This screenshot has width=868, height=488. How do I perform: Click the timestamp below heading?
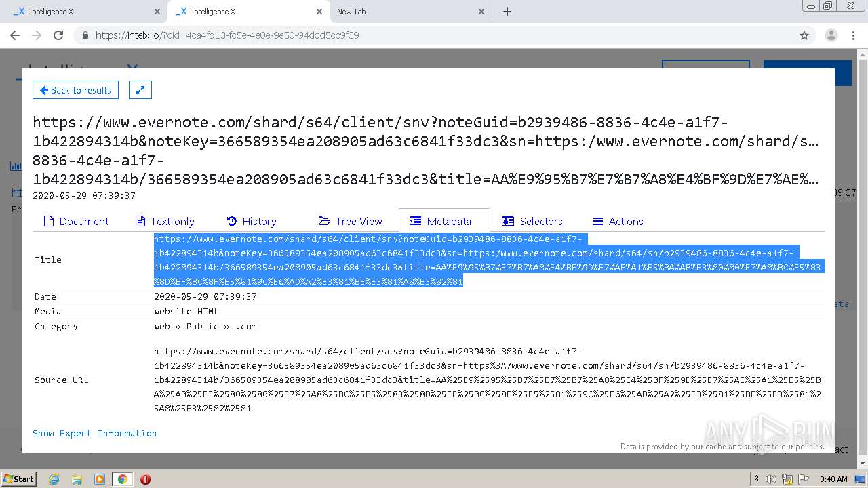[84, 195]
